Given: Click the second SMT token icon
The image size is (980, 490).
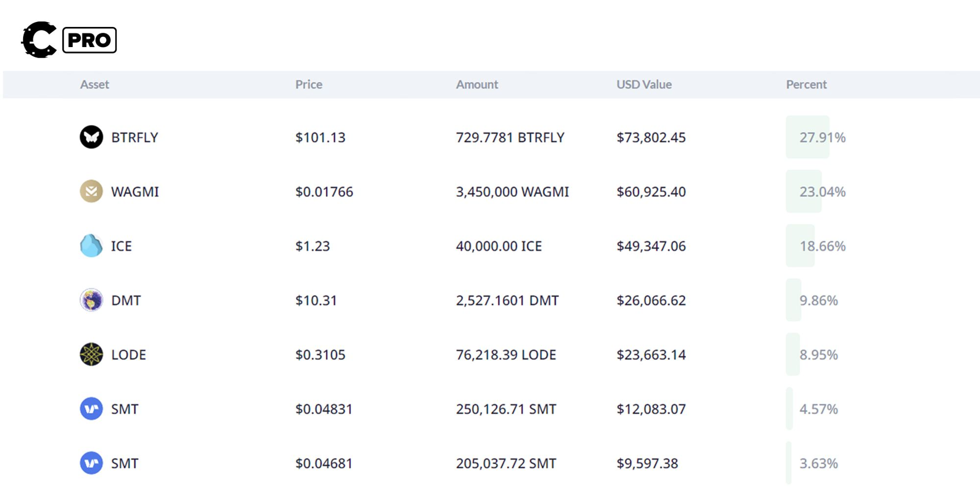Looking at the screenshot, I should pos(91,463).
